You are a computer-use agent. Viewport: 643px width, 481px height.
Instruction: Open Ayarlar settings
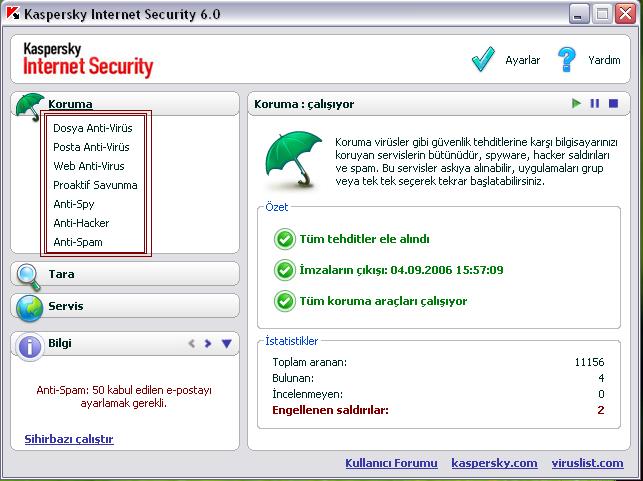point(522,60)
